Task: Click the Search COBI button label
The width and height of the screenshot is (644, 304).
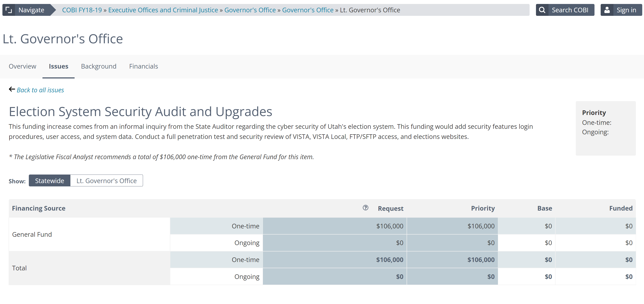Action: point(570,10)
